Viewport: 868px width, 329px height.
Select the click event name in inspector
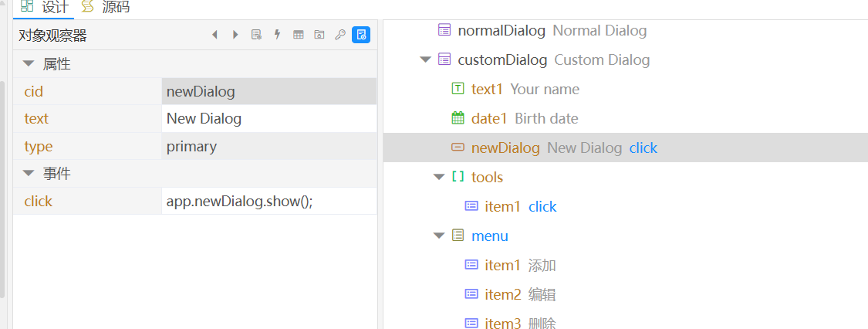[x=39, y=201]
